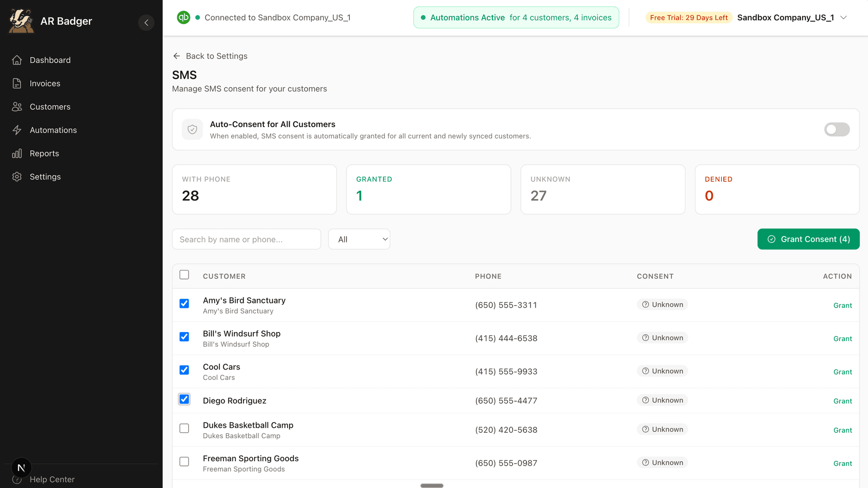Open Invoices via its sidebar icon
The width and height of the screenshot is (868, 488).
coord(17,83)
